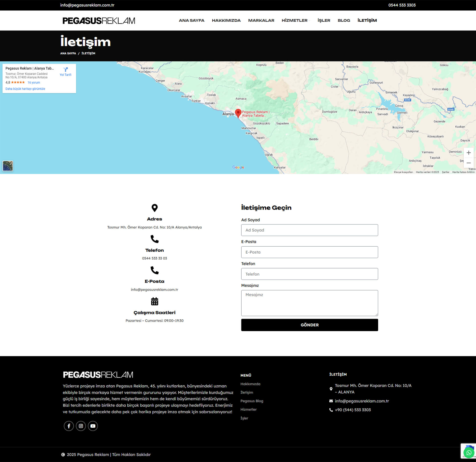Open Markalar in navigation
The width and height of the screenshot is (476, 462).
click(261, 20)
